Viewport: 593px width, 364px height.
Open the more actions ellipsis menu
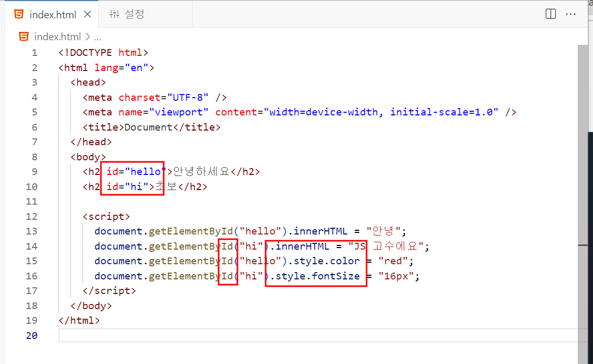[571, 14]
